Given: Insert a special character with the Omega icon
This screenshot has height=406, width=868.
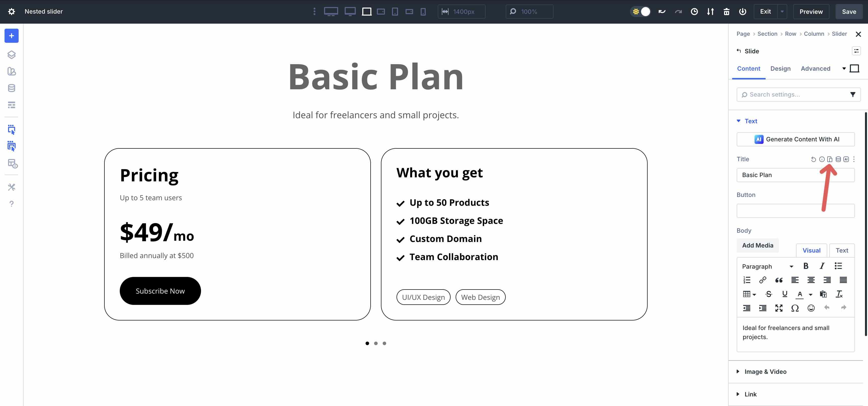Looking at the screenshot, I should point(795,308).
